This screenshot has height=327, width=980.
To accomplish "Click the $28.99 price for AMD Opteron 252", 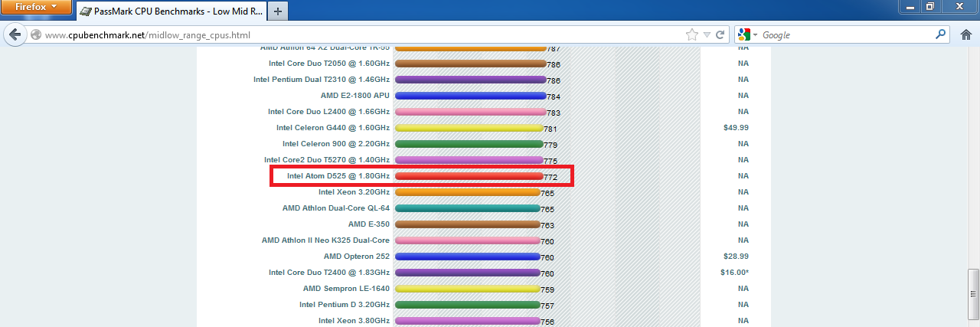I will click(x=735, y=257).
